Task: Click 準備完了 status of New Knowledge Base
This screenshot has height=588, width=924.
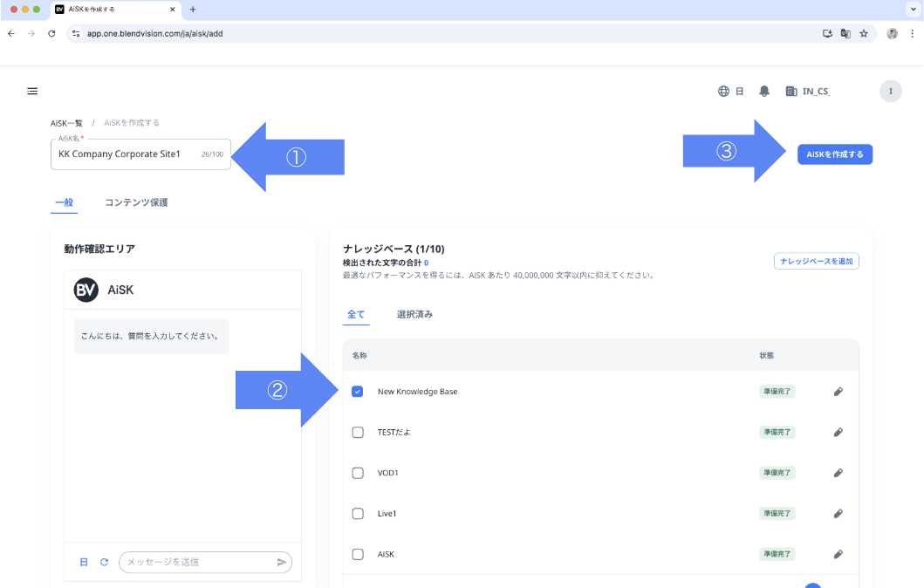Action: [x=777, y=391]
